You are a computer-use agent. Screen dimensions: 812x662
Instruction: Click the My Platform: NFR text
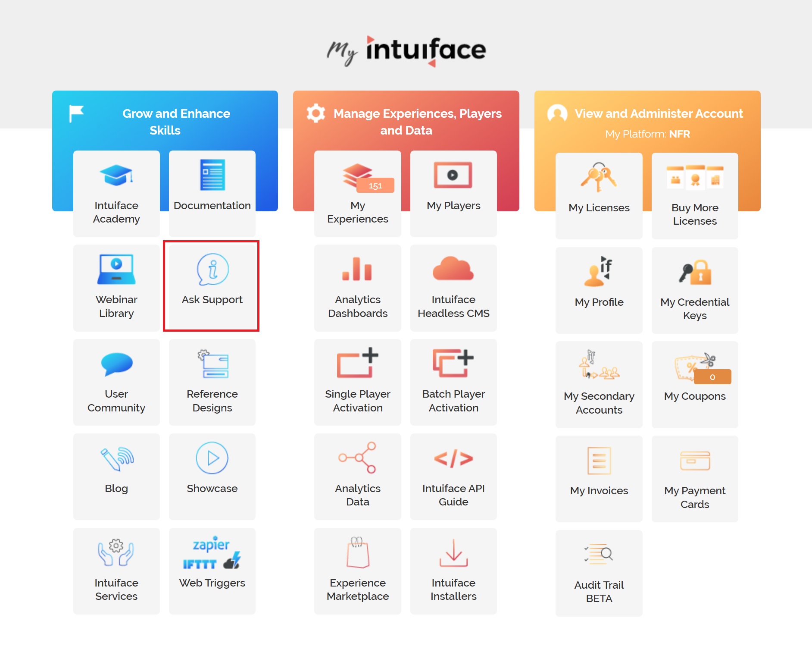coord(647,134)
